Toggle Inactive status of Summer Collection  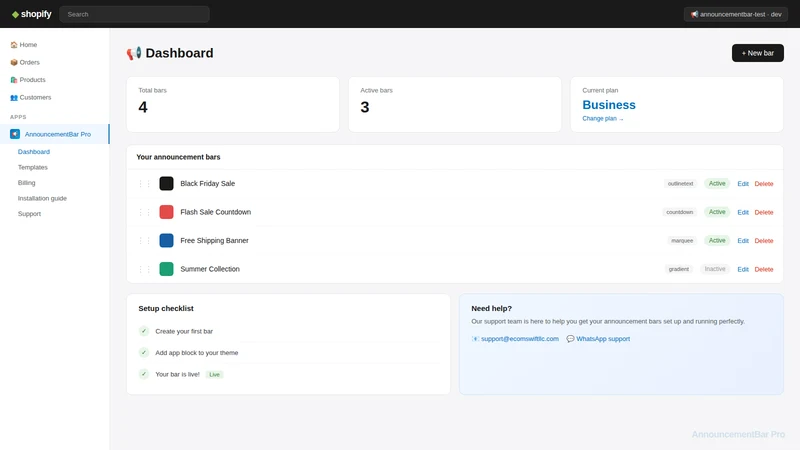715,269
